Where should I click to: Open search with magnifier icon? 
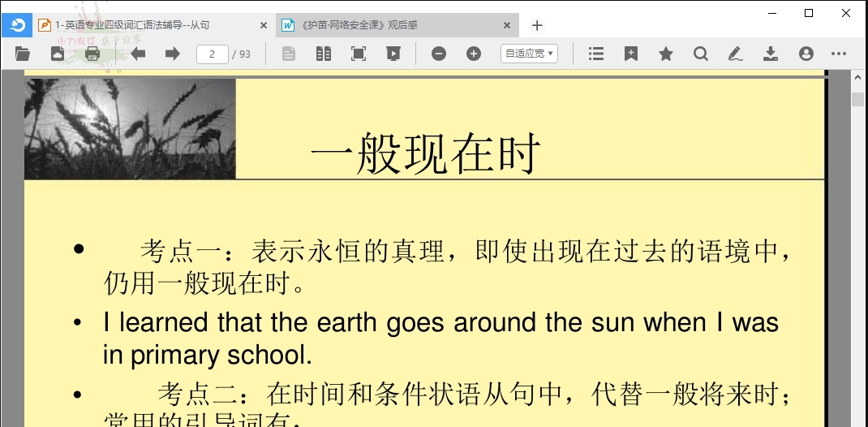click(701, 54)
